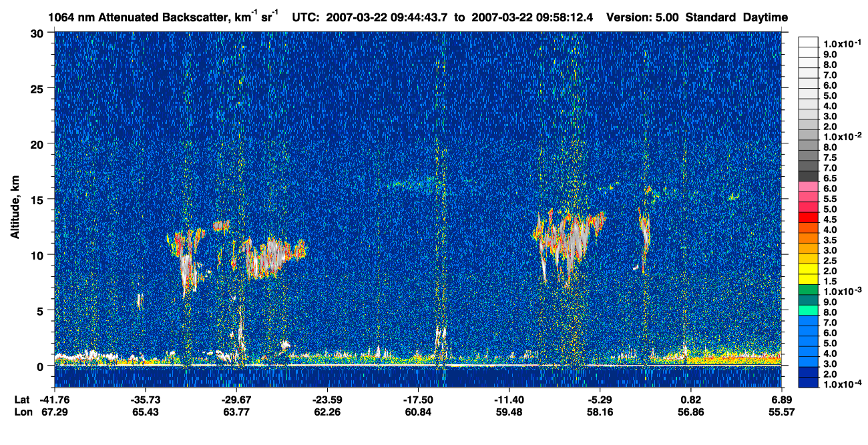The height and width of the screenshot is (445, 868).
Task: Click the 'Lon' row label
Action: click(x=22, y=412)
